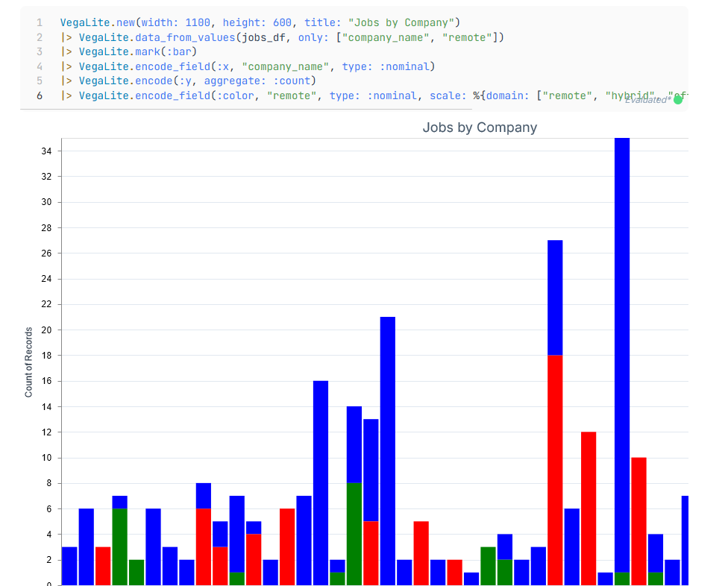Click line number 6 in the code editor
728x586 pixels.
coord(39,95)
